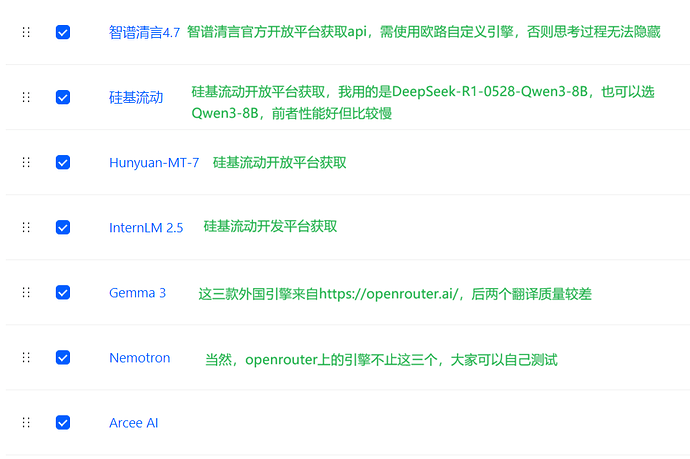Disable the 硅基流动 engine checkbox
The image size is (690, 459).
tap(63, 97)
